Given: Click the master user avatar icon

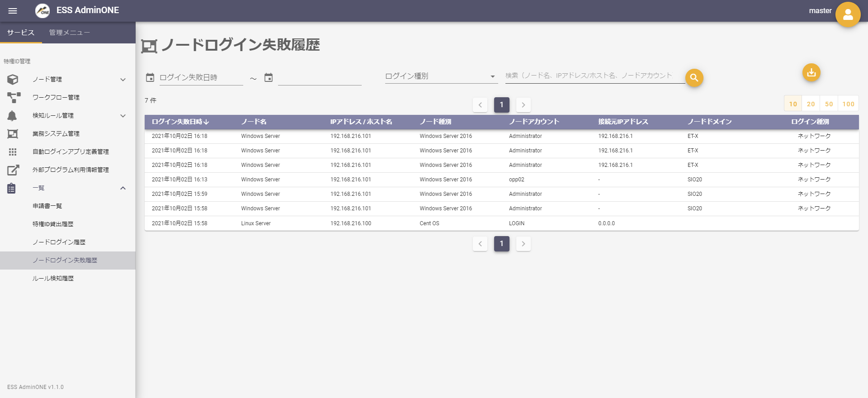Looking at the screenshot, I should 848,14.
